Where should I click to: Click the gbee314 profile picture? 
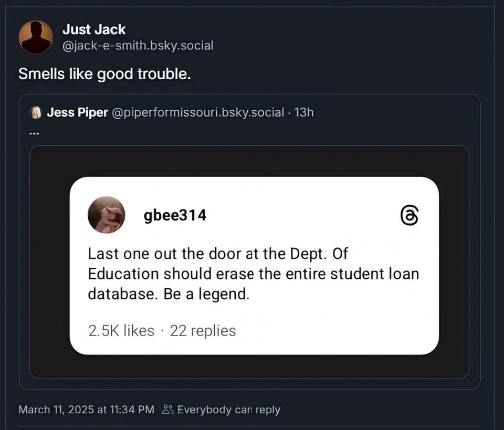coord(107,215)
